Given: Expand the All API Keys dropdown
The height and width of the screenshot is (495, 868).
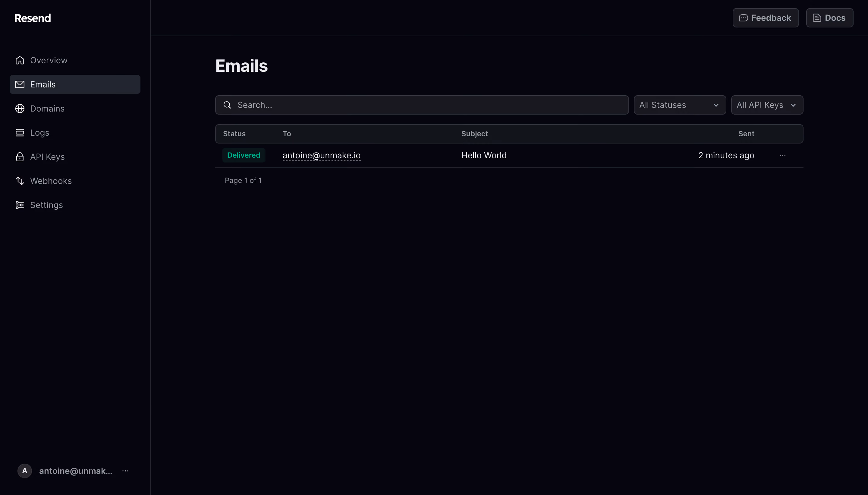Looking at the screenshot, I should [767, 105].
